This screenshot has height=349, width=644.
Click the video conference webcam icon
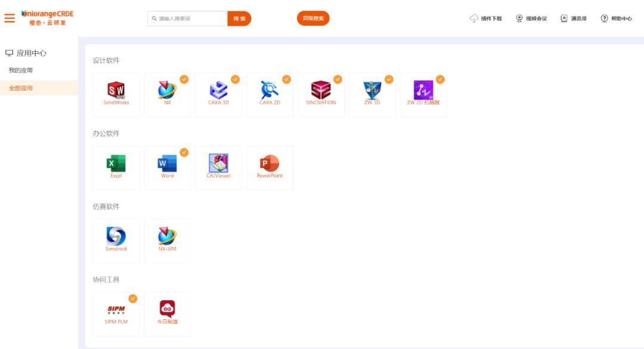point(519,18)
